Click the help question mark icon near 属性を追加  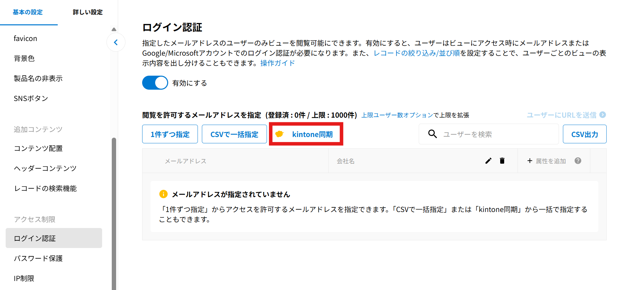578,161
